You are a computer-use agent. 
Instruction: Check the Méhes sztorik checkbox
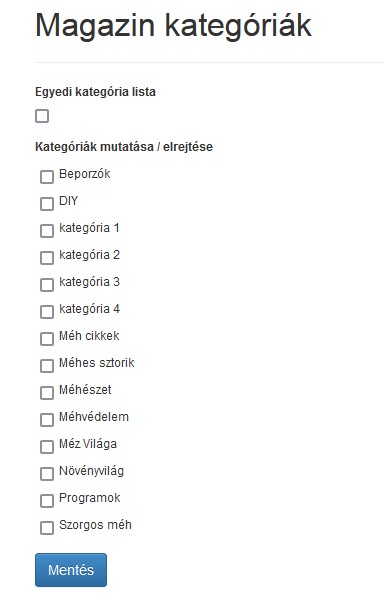pyautogui.click(x=47, y=366)
